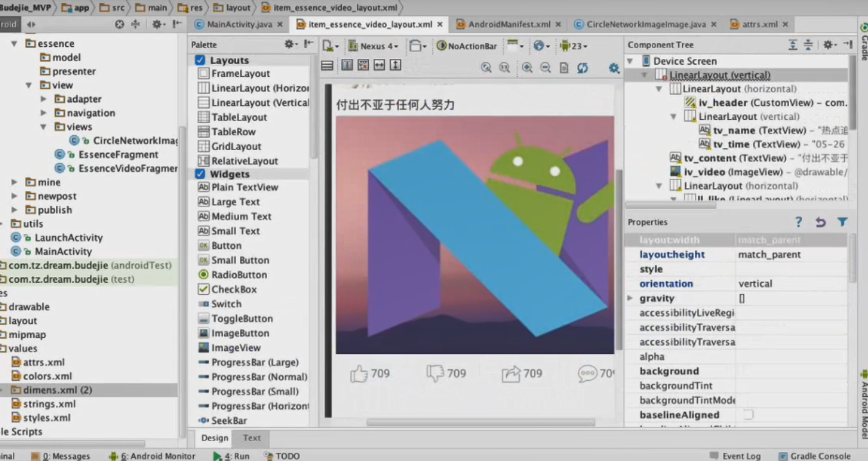Open activity association dropdown

click(x=515, y=46)
